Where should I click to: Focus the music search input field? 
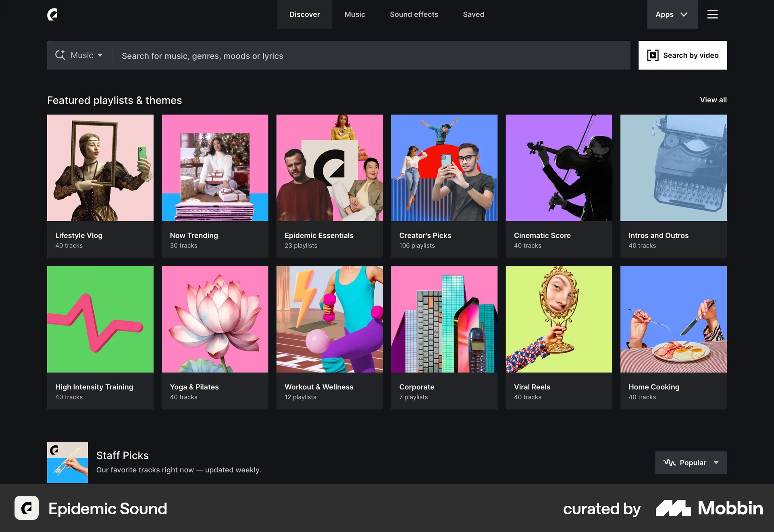371,56
